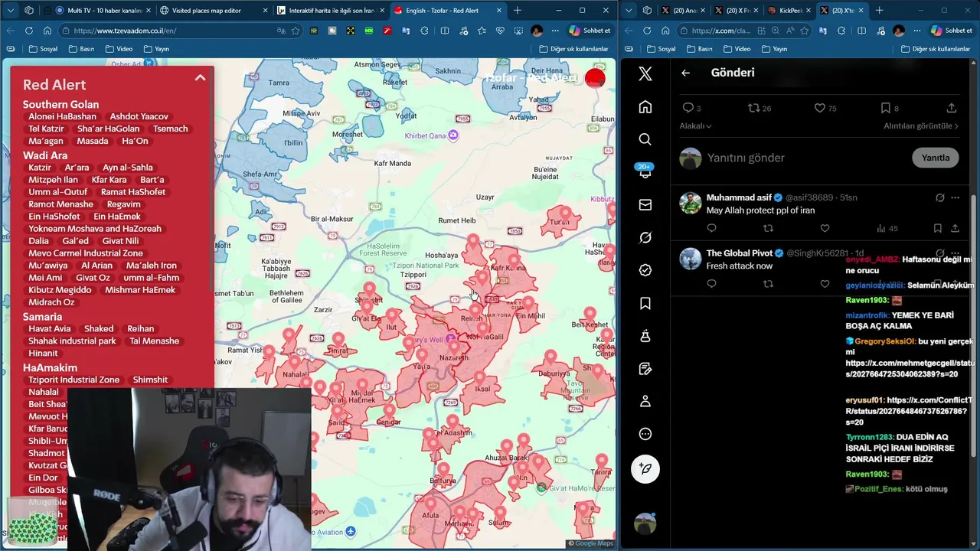
Task: View stats on Muhammad asif's reply showing 45
Action: 887,228
